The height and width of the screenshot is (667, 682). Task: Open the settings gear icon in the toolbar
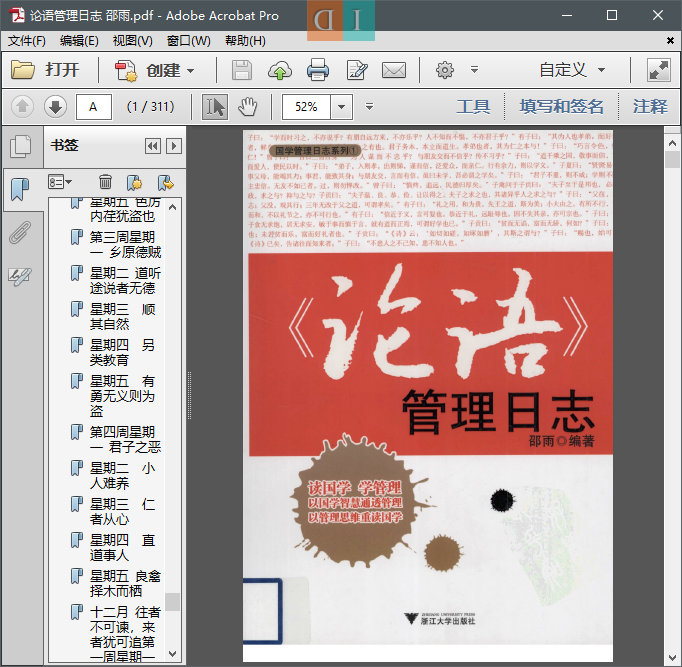coord(445,70)
